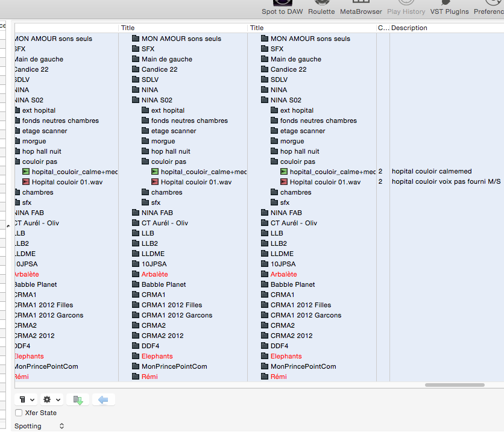Click the morgue folder icon in third column

pyautogui.click(x=275, y=141)
